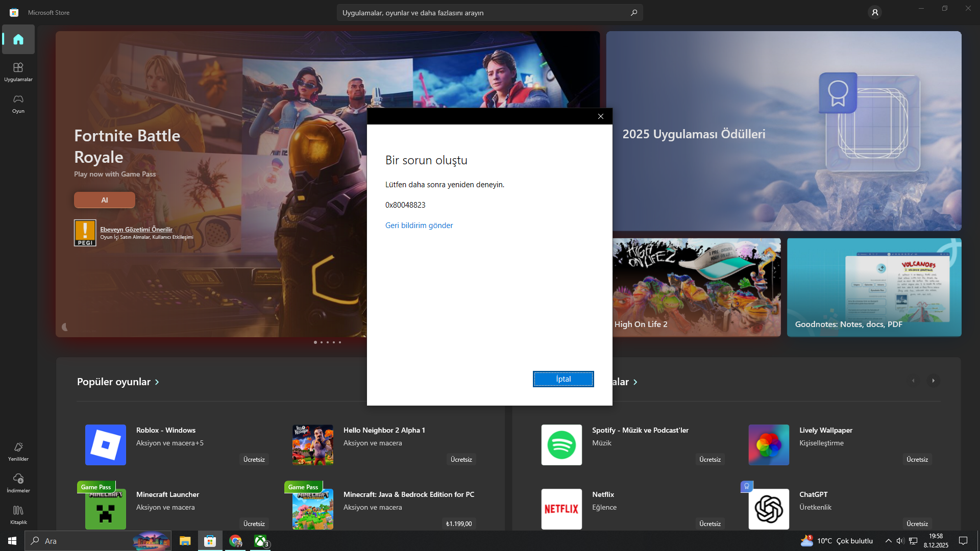Show hidden system tray icons
Image resolution: width=980 pixels, height=551 pixels.
point(889,541)
